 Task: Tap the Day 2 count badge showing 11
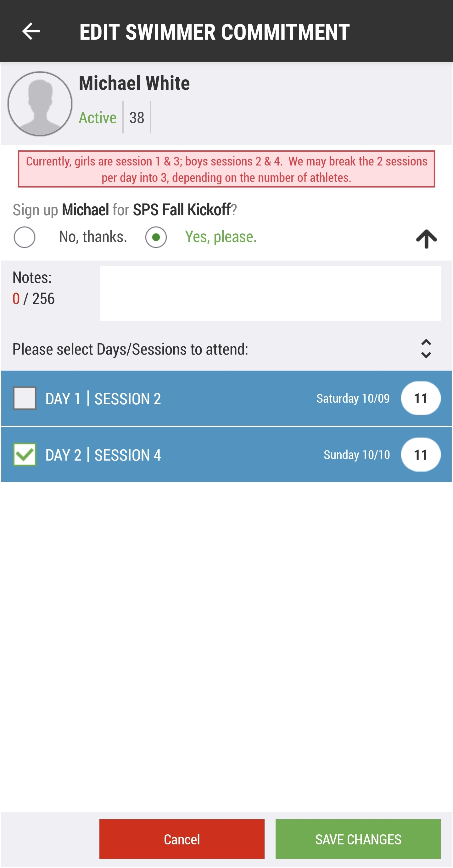point(420,455)
